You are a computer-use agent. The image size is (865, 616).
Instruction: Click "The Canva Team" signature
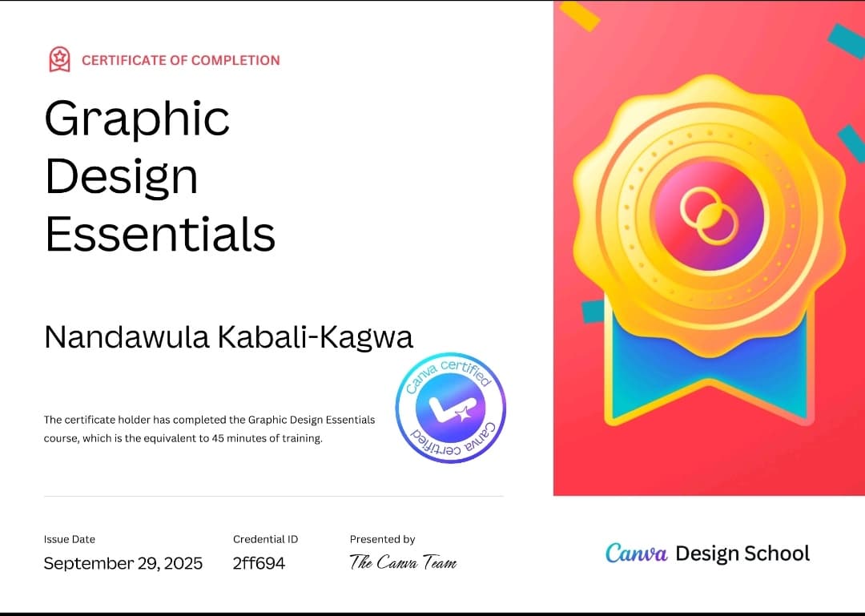[x=403, y=562]
